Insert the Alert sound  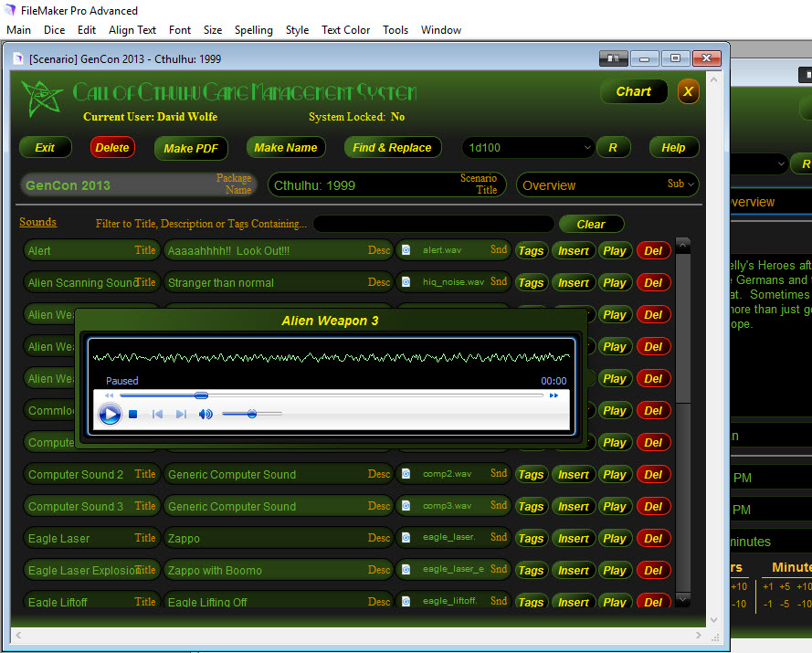pos(574,250)
